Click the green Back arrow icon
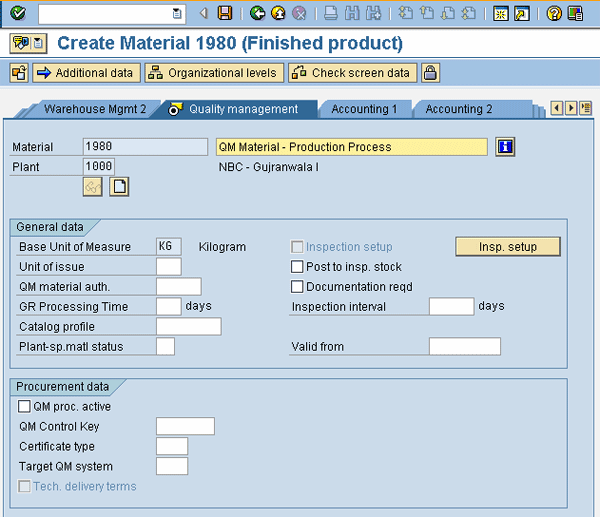Screen dimensions: 600x517 (x=257, y=13)
